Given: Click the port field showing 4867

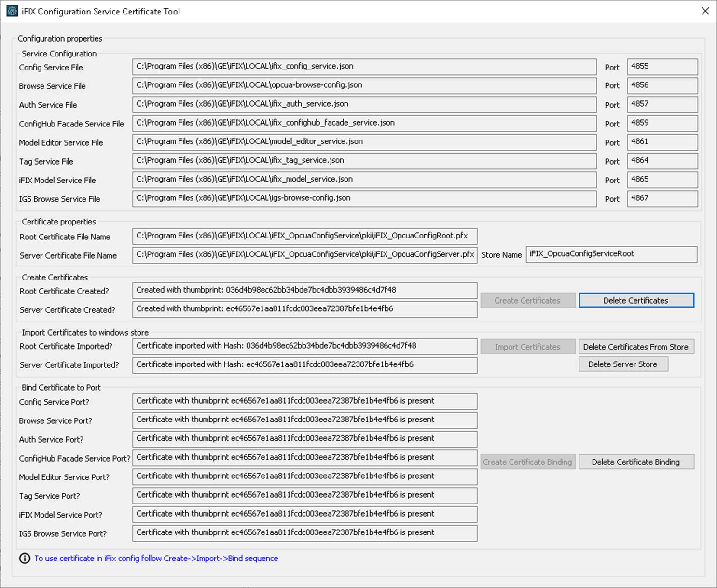Looking at the screenshot, I should coord(662,198).
